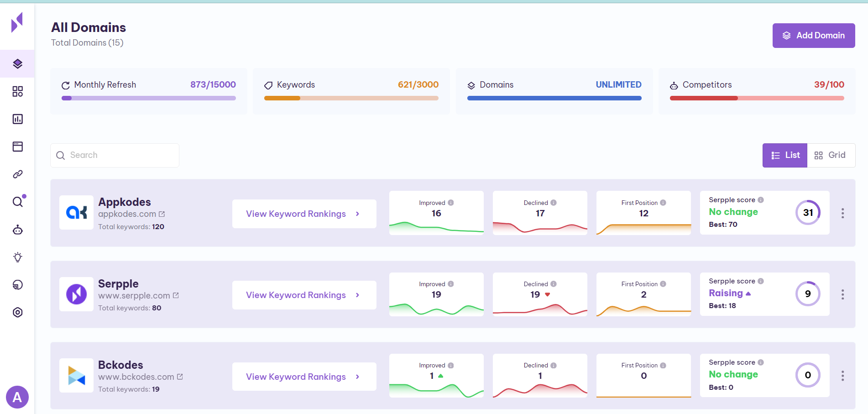
Task: Click Appkodes Declined info icon
Action: [x=553, y=203]
